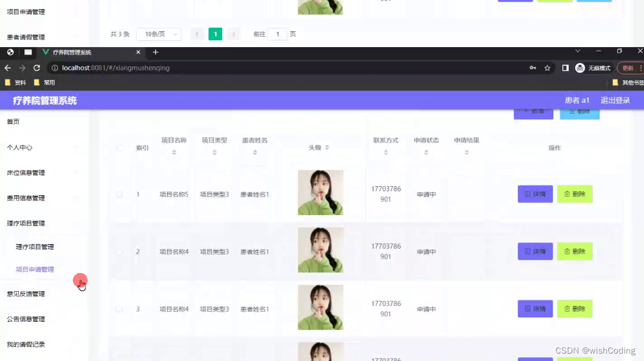Click 详情 button for row 3

535,309
